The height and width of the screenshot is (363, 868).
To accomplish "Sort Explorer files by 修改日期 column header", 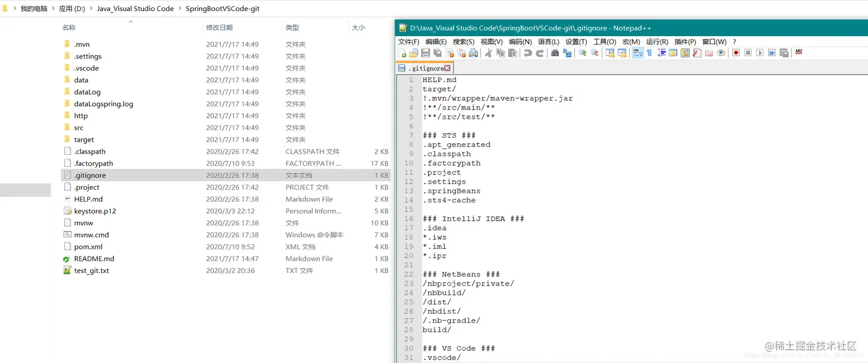I will (x=219, y=28).
